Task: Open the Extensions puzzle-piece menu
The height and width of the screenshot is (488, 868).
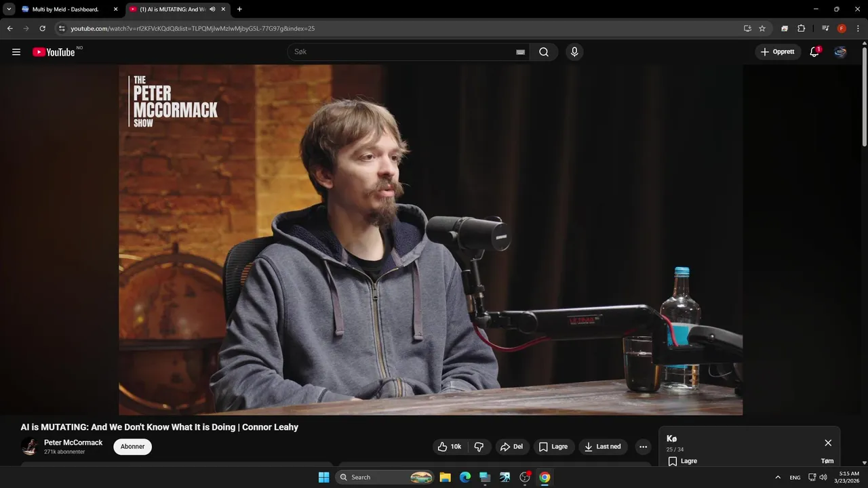Action: 801,28
